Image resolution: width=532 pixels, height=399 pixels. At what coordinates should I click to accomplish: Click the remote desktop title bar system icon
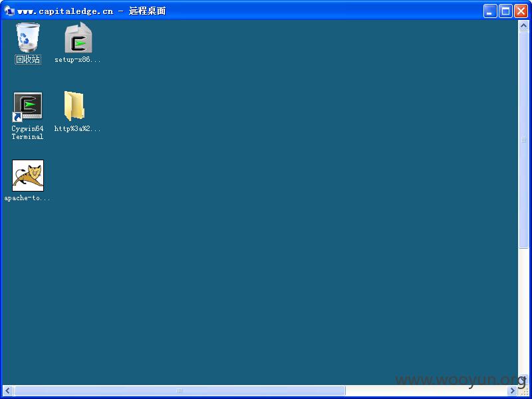(x=9, y=11)
